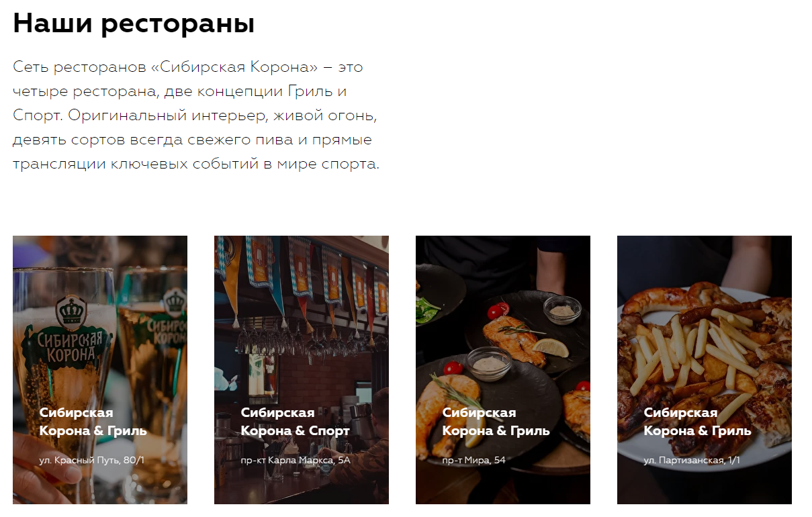Open the french fries and chicken photo
The width and height of the screenshot is (812, 517).
[x=705, y=369]
